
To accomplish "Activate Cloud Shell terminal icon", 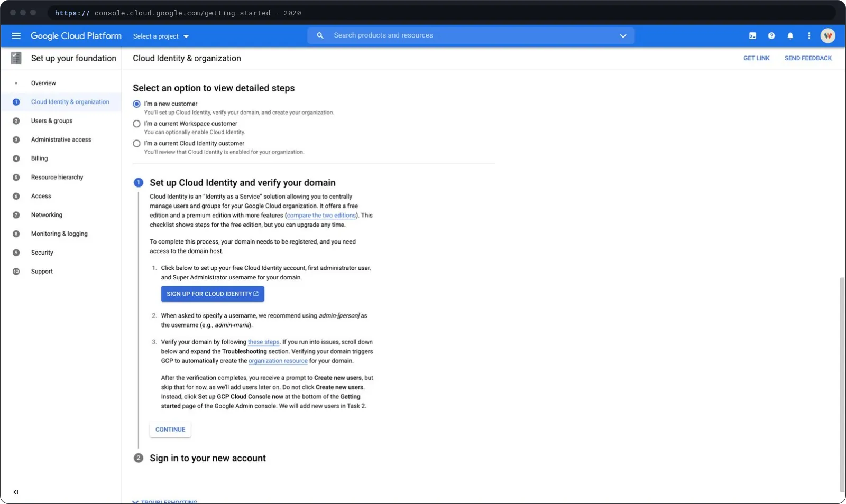I will click(x=752, y=36).
